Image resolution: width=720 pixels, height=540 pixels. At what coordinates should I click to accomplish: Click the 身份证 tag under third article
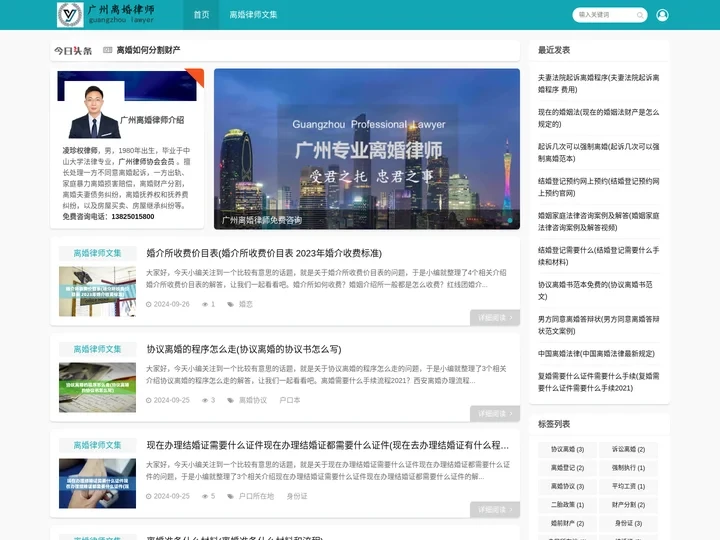click(297, 496)
